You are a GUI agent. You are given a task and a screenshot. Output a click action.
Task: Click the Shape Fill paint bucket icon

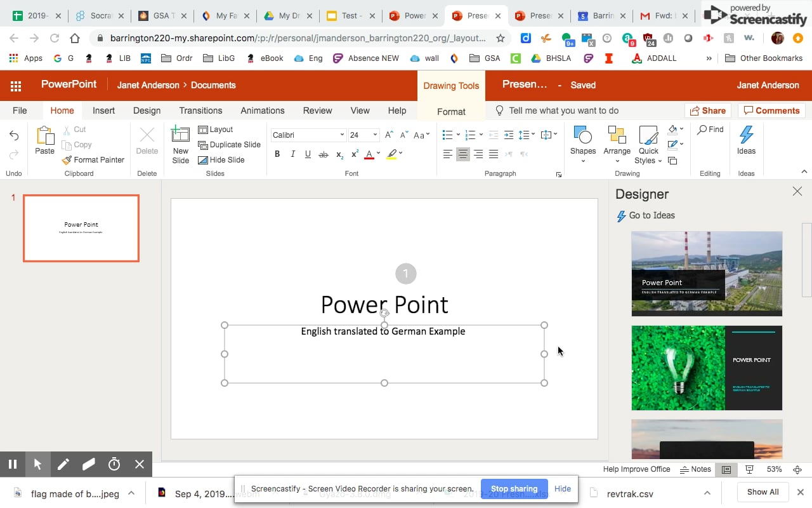click(673, 130)
